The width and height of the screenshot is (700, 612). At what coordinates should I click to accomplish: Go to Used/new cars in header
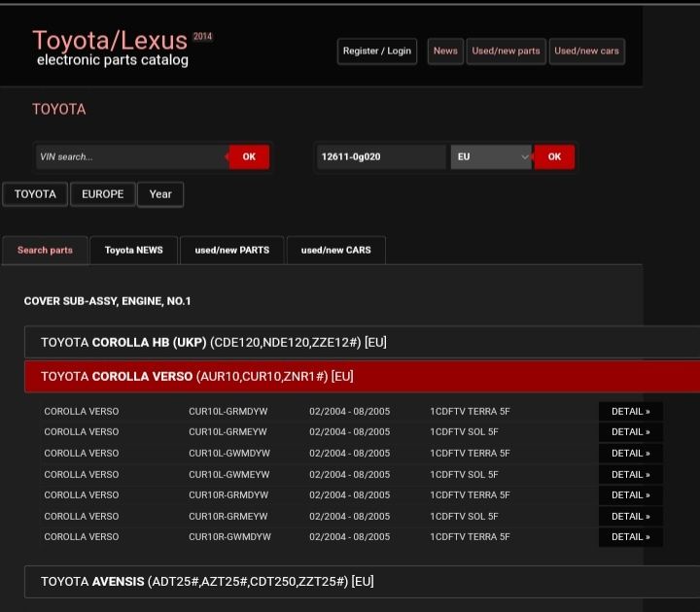[586, 51]
